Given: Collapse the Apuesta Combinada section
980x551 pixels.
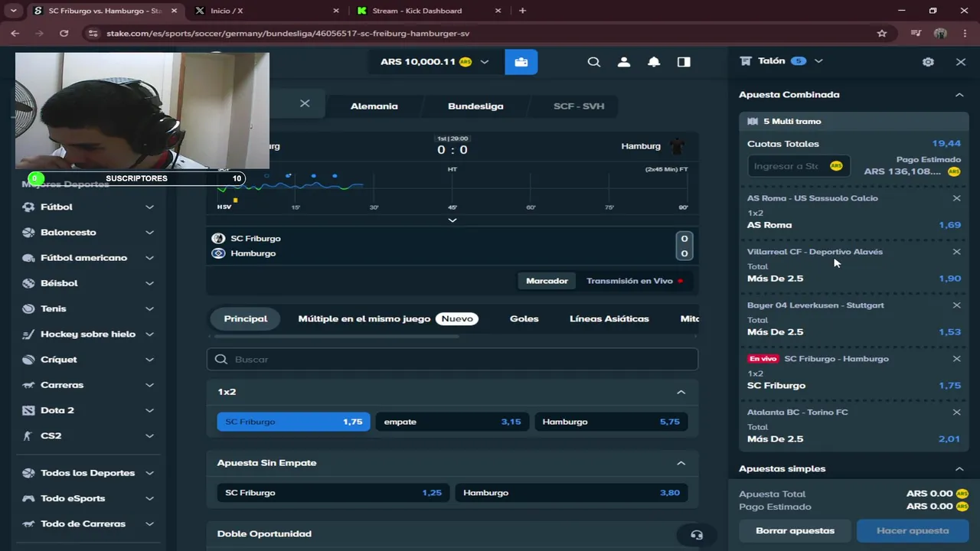Looking at the screenshot, I should [x=959, y=95].
